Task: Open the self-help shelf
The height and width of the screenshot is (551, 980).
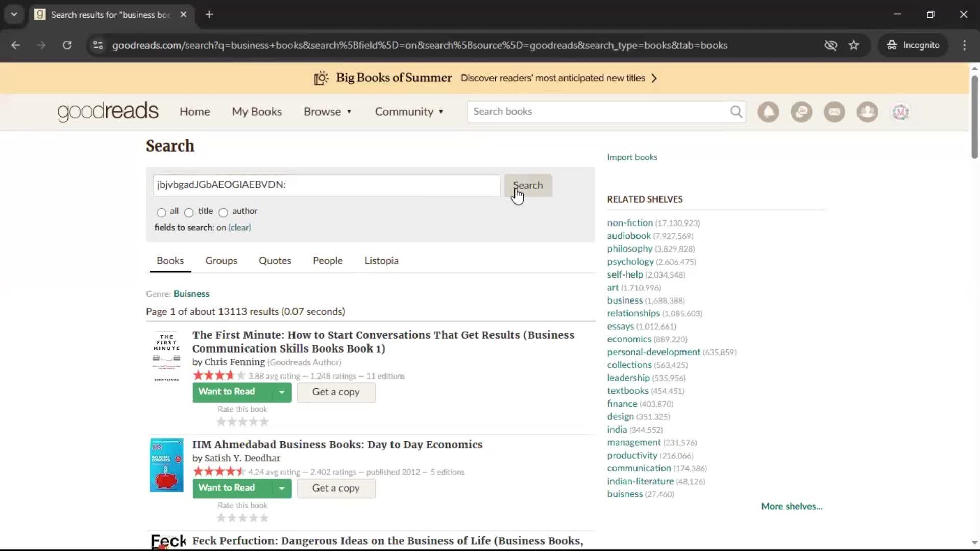Action: (625, 274)
